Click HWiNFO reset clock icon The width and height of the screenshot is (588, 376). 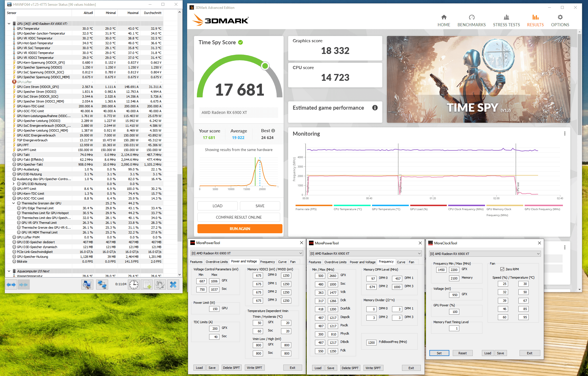click(134, 285)
